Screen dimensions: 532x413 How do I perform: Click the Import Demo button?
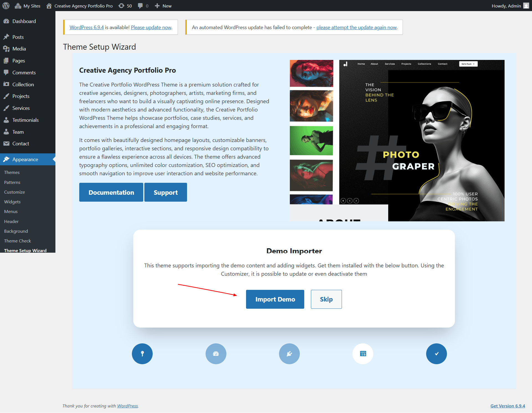click(275, 299)
